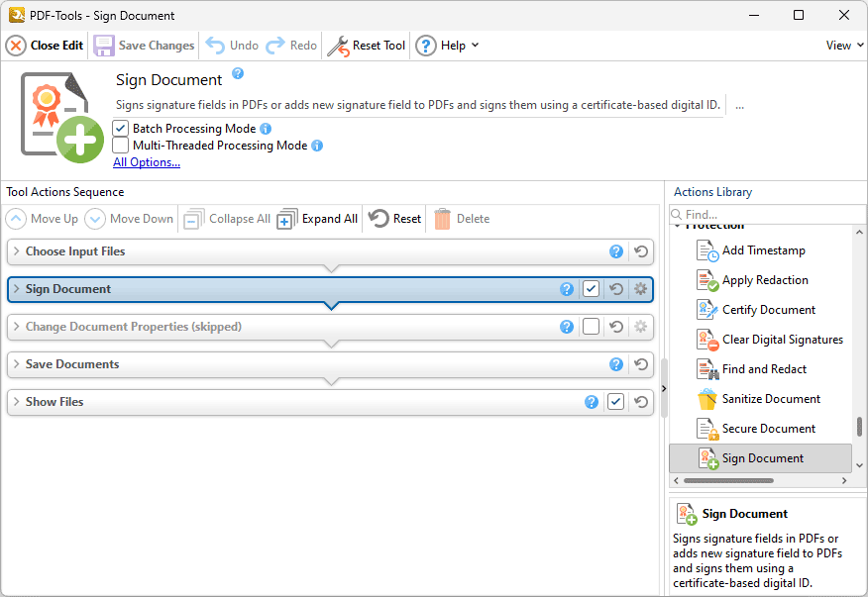Open the All Options link
Screen dimensions: 868x597
pyautogui.click(x=147, y=162)
